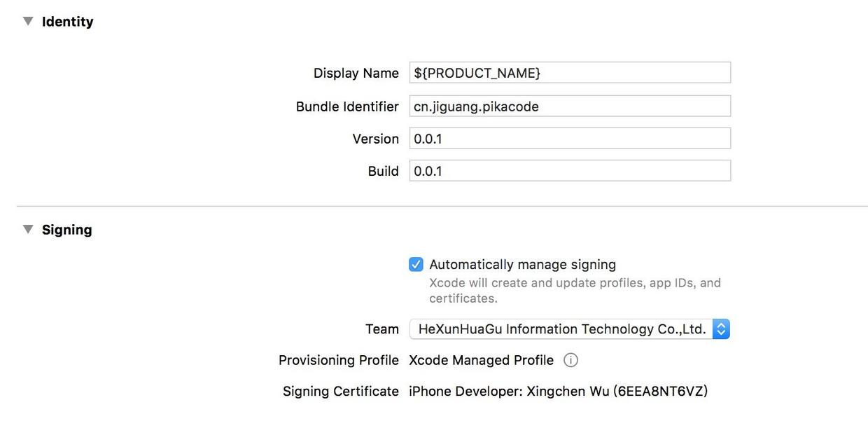Collapse the Signing section disclosure triangle
The image size is (868, 421).
pyautogui.click(x=28, y=229)
